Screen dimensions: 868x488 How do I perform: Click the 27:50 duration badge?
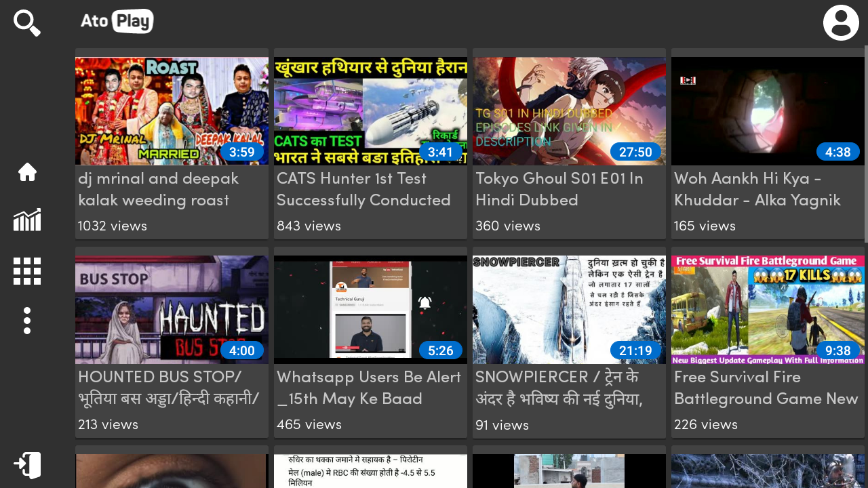tap(635, 152)
